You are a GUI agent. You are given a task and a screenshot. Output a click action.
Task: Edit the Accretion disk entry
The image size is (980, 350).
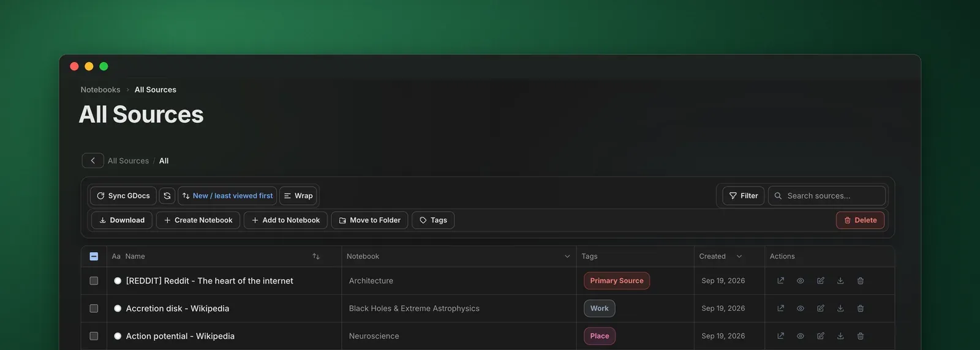pyautogui.click(x=821, y=308)
